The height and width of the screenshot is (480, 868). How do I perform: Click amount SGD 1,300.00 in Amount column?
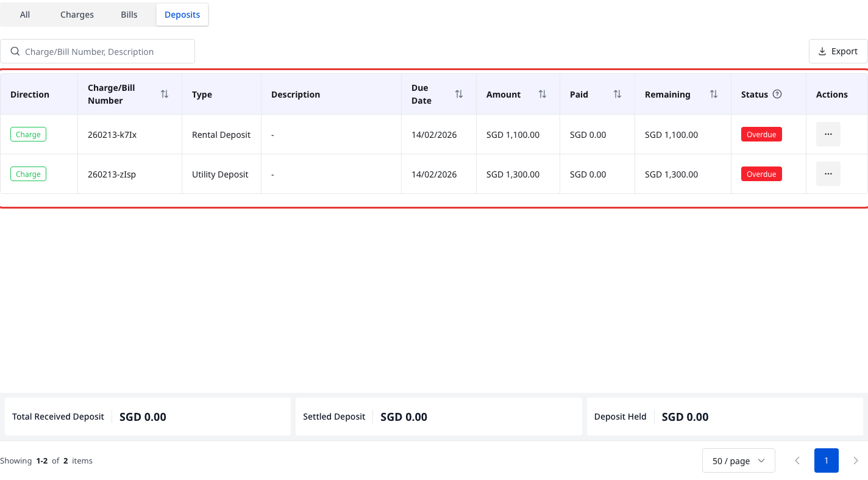tap(513, 174)
